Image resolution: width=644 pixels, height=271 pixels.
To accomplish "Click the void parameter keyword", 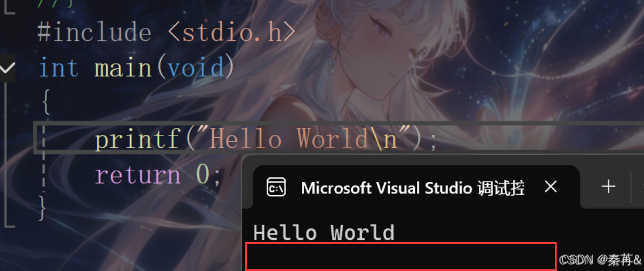I will click(196, 68).
